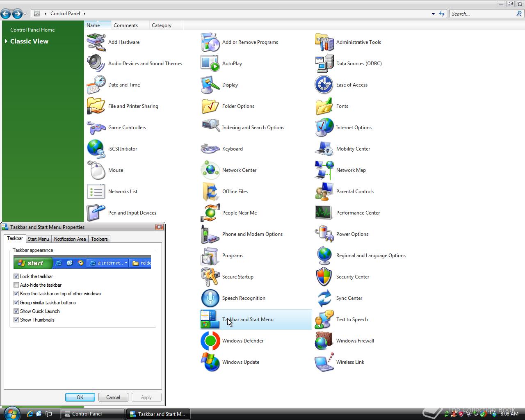
Task: Focus the Search input field
Action: [483, 14]
